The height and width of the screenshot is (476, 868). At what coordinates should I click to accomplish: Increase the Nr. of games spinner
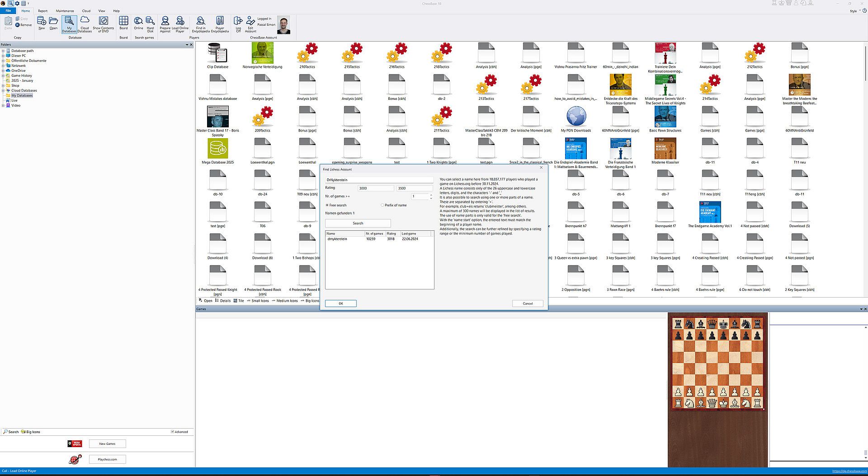(x=431, y=195)
